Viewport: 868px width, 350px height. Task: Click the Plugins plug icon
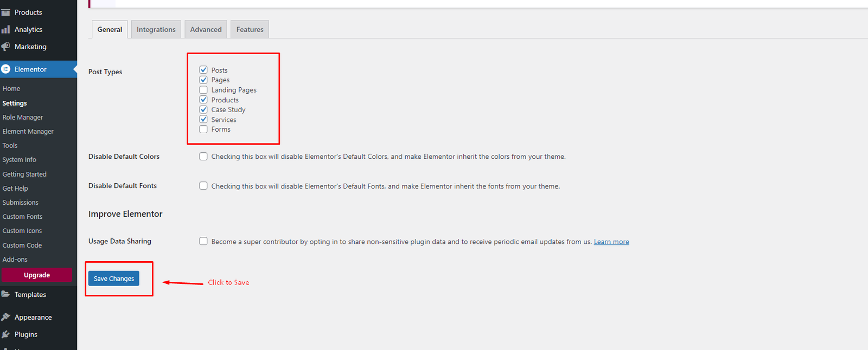6,334
